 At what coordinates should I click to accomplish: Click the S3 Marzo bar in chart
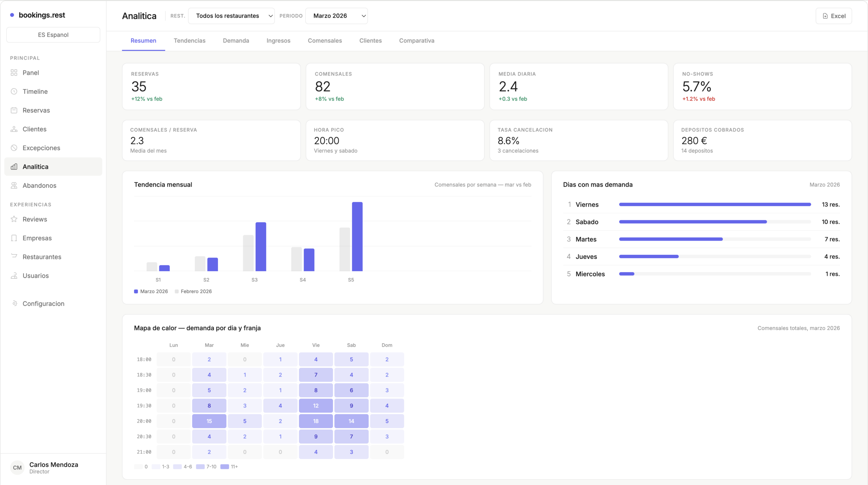(x=261, y=247)
